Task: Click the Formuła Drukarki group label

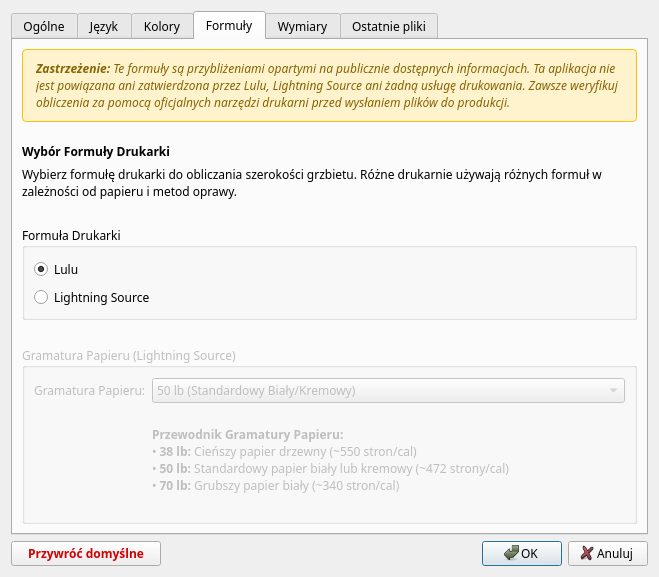Action: 71,235
